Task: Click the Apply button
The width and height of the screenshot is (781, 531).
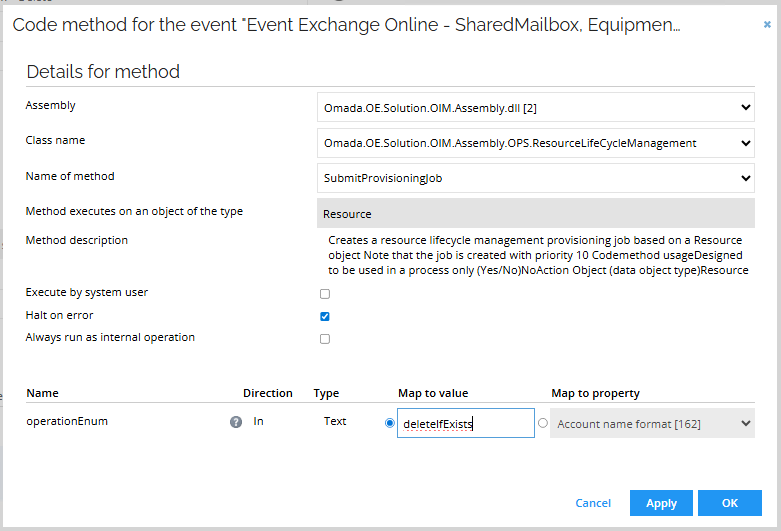Action: click(661, 503)
